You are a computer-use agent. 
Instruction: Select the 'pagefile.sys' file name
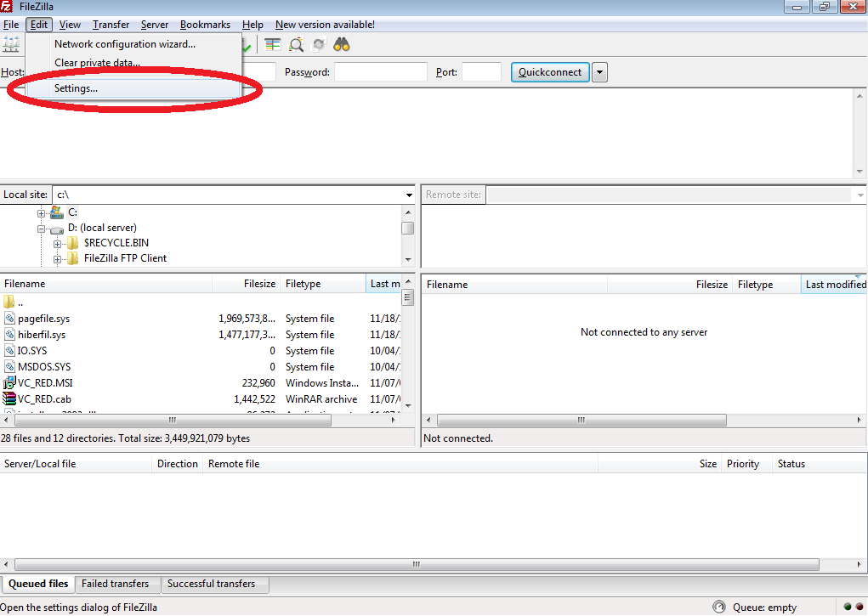pos(43,319)
